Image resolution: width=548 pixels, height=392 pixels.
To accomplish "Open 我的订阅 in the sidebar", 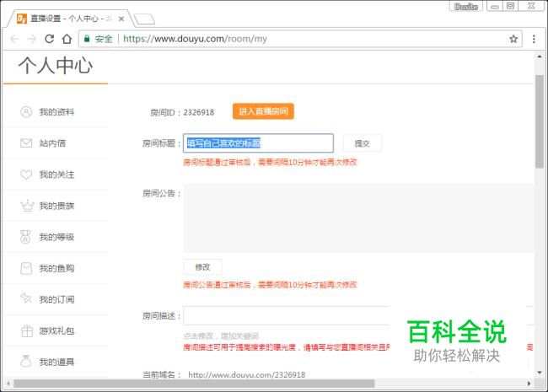I will (56, 299).
